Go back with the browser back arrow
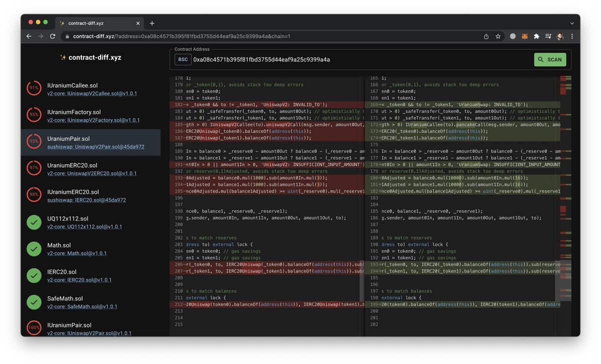Image resolution: width=601 pixels, height=364 pixels. (29, 37)
